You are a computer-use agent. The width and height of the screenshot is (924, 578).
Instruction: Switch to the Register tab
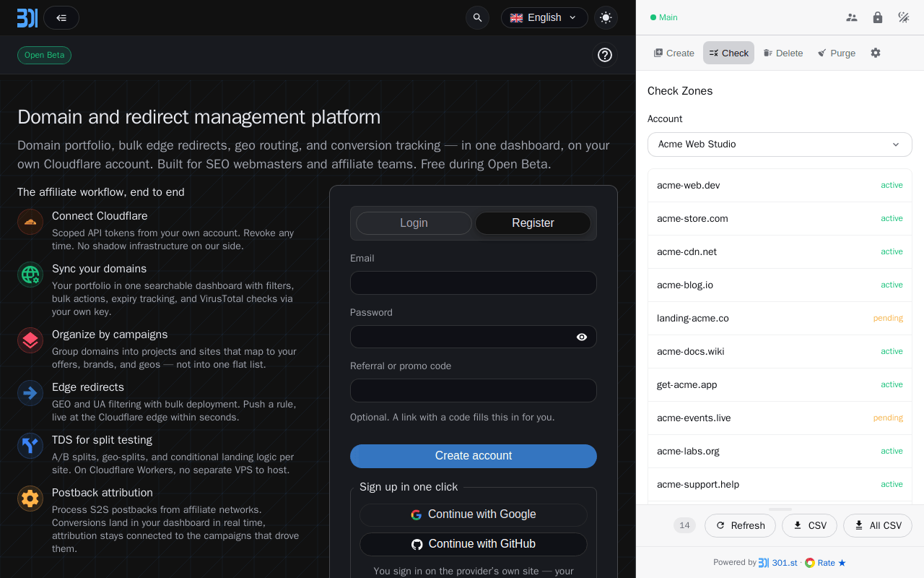pos(533,223)
